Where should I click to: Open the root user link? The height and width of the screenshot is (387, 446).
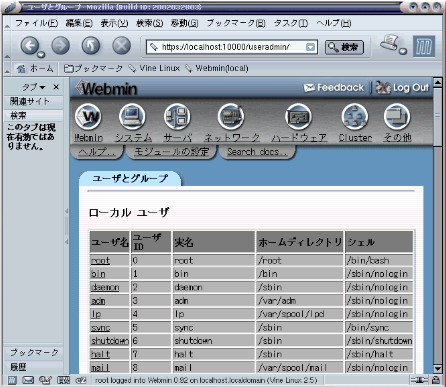(x=100, y=261)
